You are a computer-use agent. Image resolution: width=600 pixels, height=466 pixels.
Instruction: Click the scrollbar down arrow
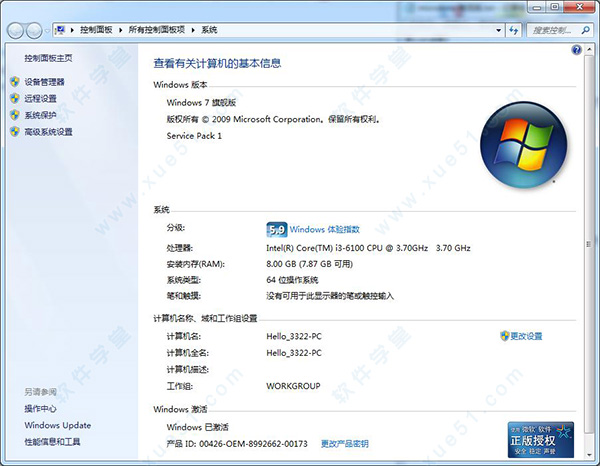coord(589,455)
